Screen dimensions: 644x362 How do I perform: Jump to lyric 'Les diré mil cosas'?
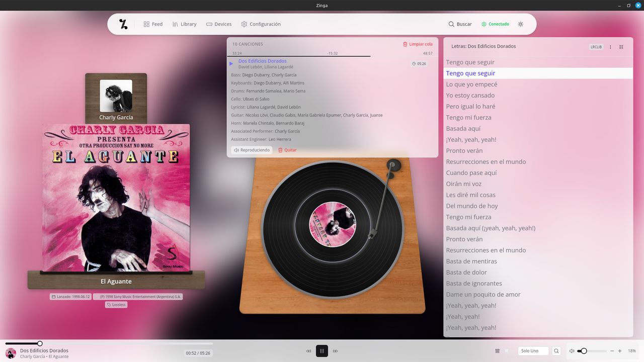(538, 195)
